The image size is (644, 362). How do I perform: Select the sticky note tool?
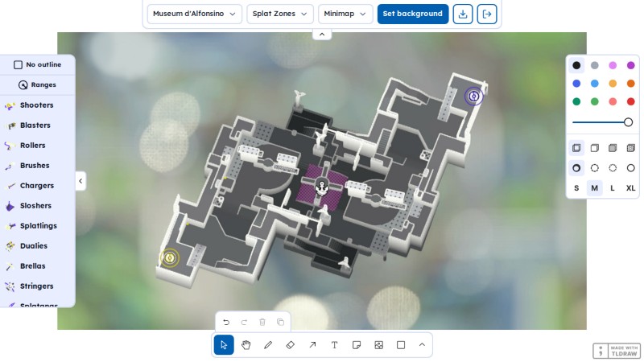pyautogui.click(x=357, y=345)
